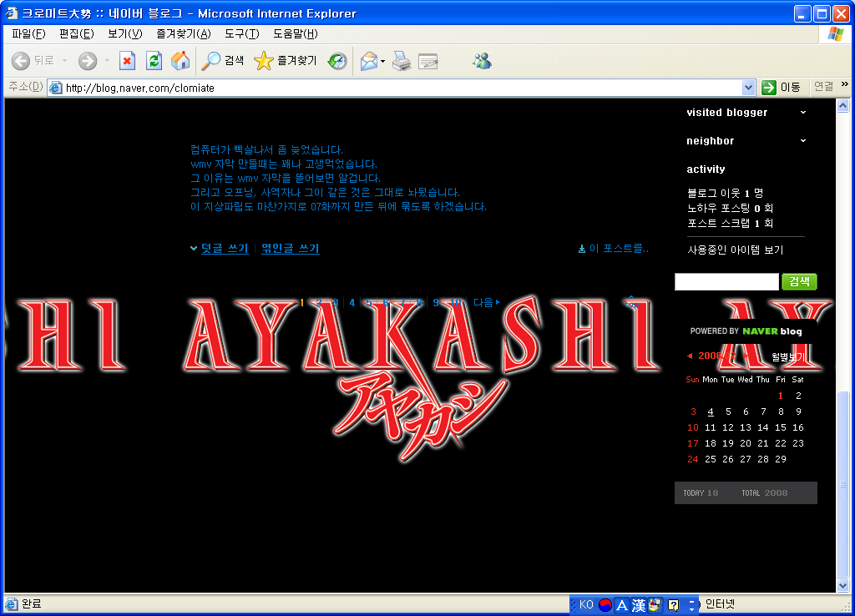Open the Search (검색) toolbar button

[x=222, y=60]
